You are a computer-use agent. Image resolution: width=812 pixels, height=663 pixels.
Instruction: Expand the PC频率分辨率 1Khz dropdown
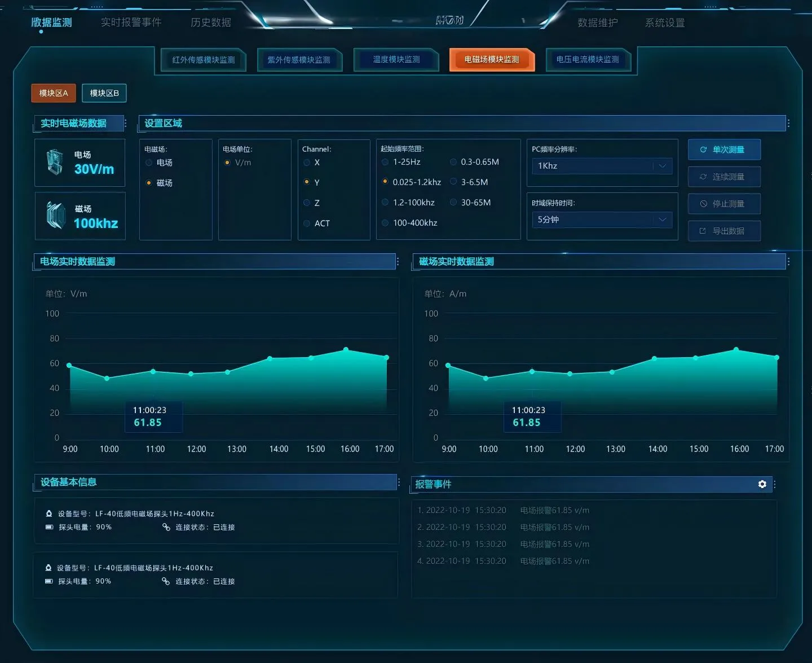coord(602,166)
